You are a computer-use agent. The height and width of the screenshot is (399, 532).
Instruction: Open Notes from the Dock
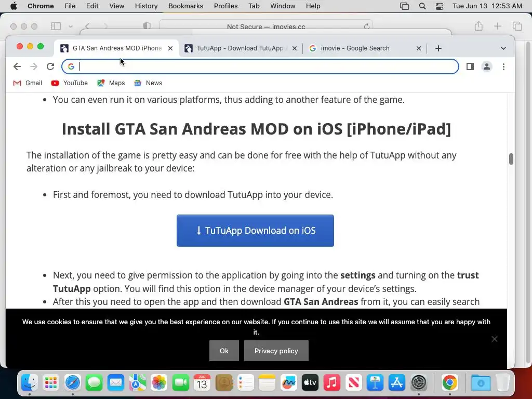point(267,383)
